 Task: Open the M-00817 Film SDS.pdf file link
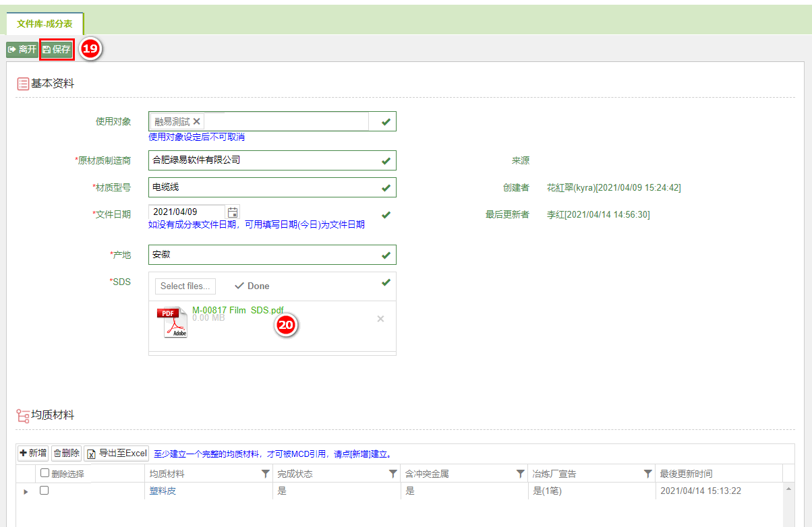click(238, 310)
